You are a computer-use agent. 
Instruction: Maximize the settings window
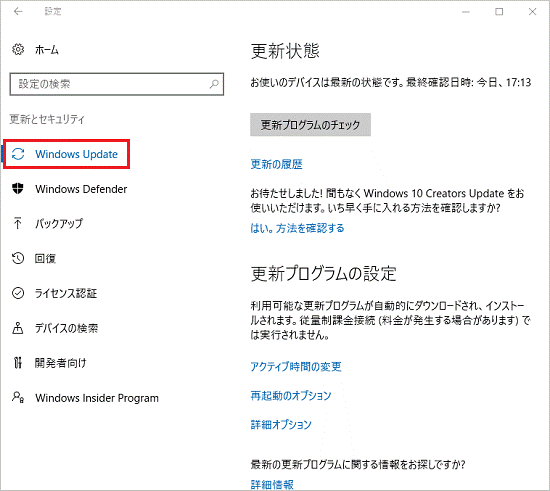point(499,12)
